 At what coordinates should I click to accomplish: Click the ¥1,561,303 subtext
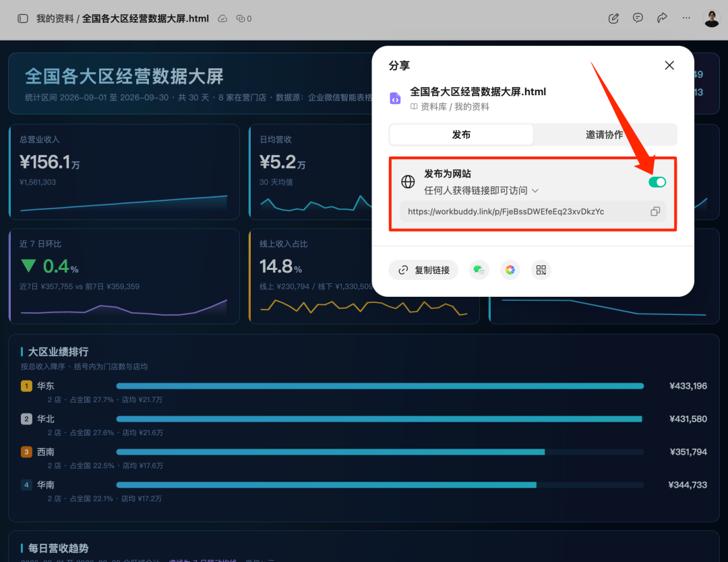click(38, 182)
